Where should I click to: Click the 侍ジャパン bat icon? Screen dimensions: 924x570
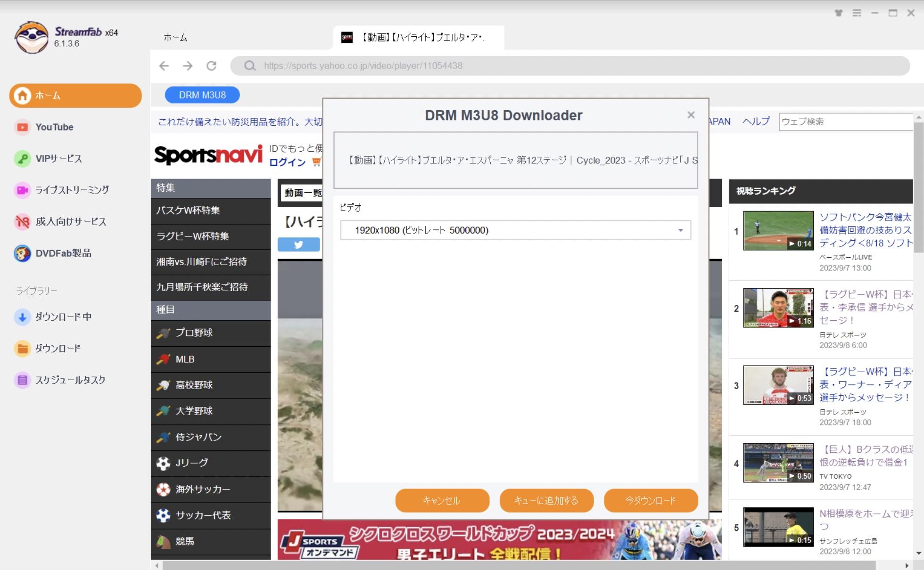click(x=163, y=438)
